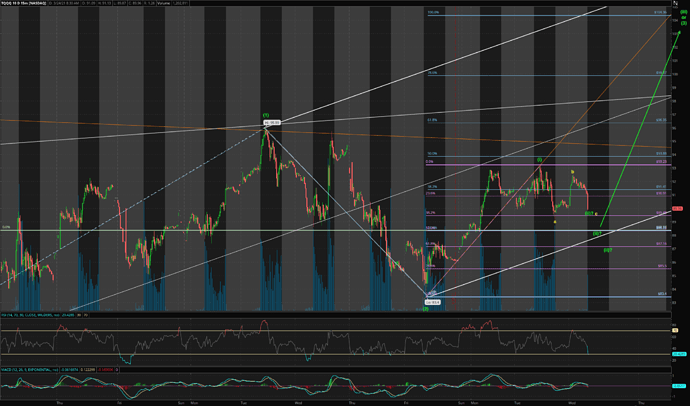
Task: Click the cyan RSI value tag on axis
Action: tap(677, 354)
